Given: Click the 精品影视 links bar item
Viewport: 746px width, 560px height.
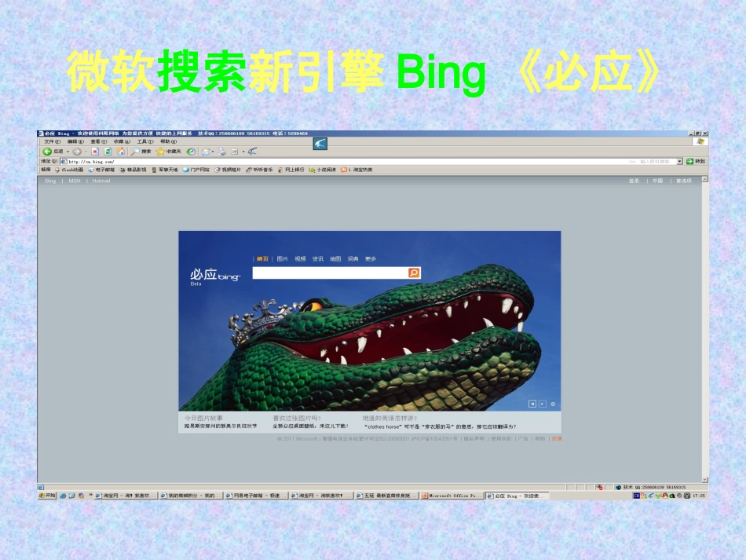Looking at the screenshot, I should [x=133, y=170].
